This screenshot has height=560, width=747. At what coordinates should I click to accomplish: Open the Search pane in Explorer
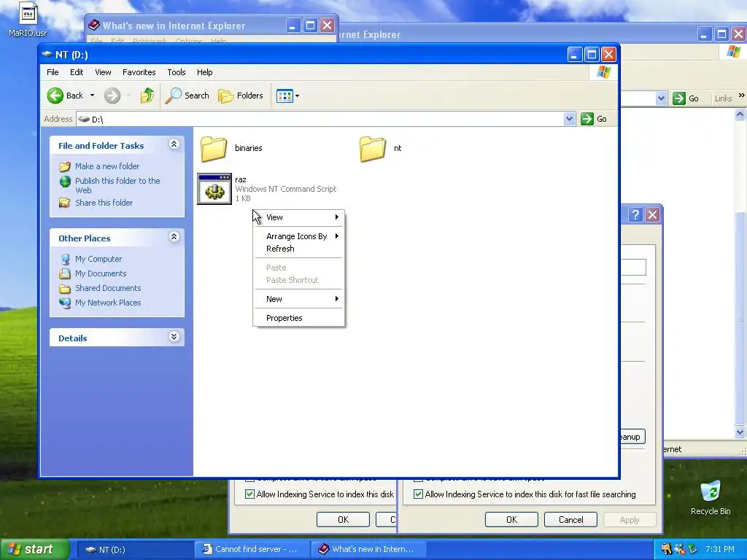[187, 96]
